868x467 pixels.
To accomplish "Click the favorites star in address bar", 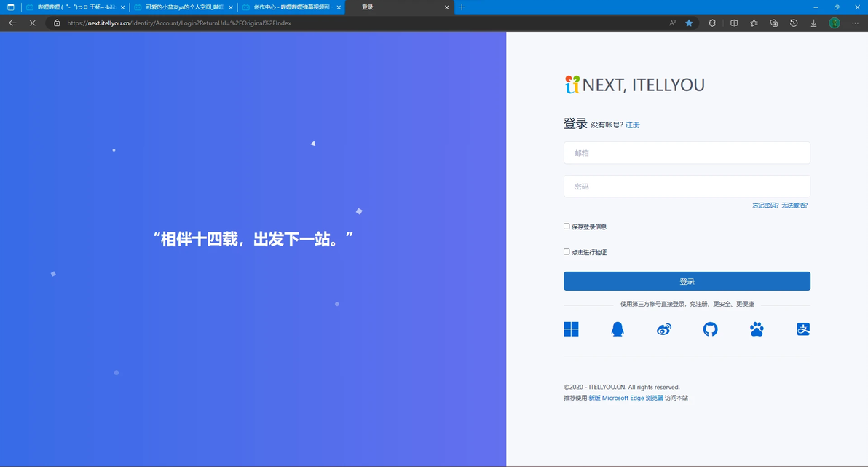I will coord(689,23).
